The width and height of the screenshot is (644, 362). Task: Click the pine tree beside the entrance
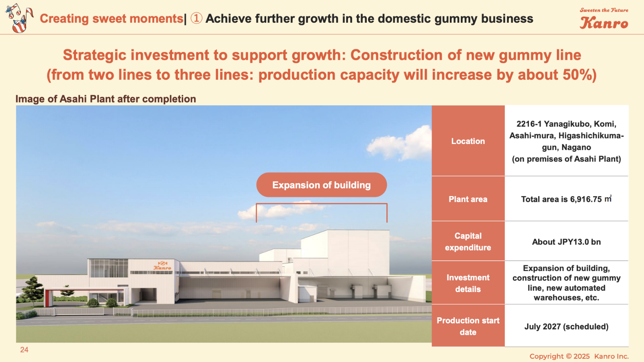(x=31, y=290)
